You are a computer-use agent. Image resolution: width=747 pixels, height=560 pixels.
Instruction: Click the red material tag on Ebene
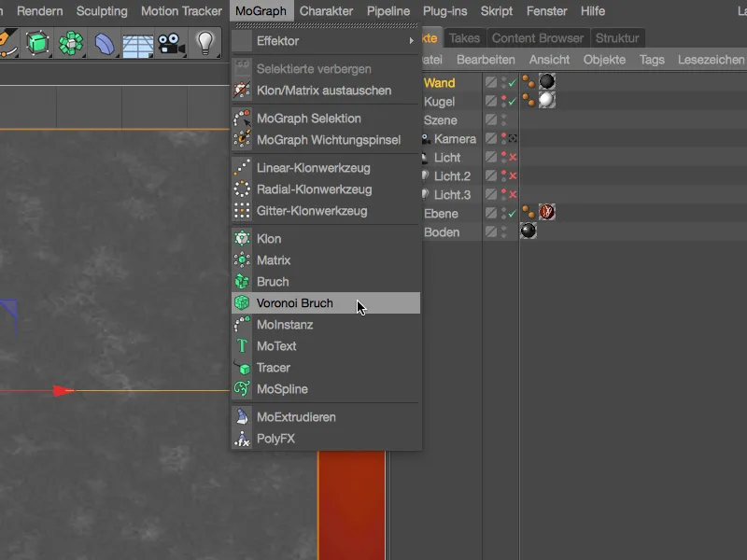[547, 212]
